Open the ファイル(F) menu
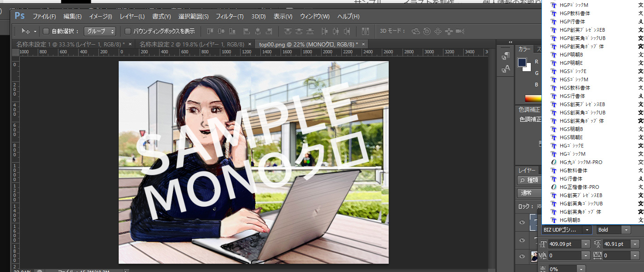 tap(44, 17)
